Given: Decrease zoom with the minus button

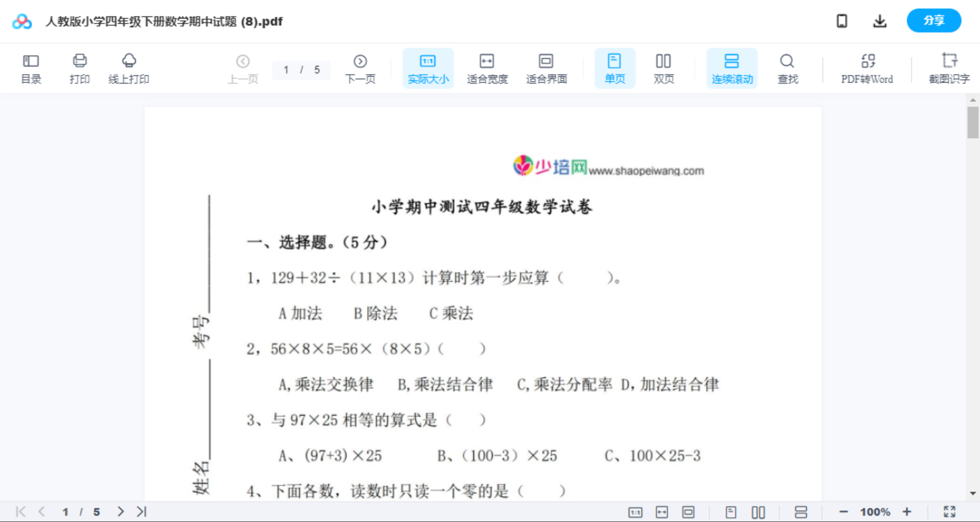Looking at the screenshot, I should coord(844,511).
